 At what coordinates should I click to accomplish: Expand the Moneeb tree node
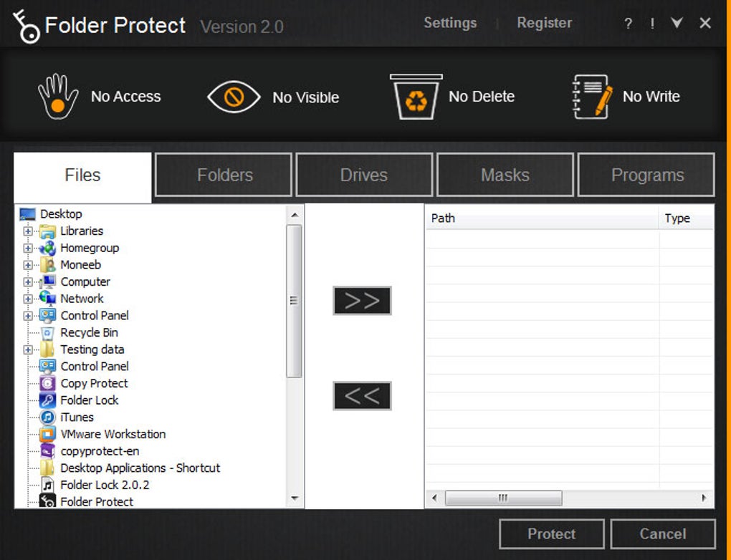click(28, 265)
